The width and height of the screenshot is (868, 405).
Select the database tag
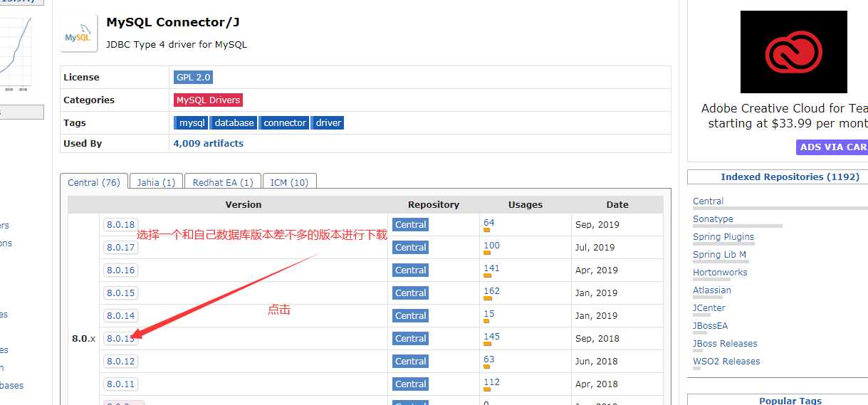pyautogui.click(x=234, y=122)
